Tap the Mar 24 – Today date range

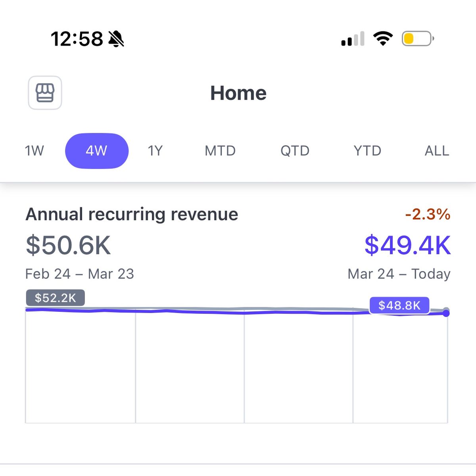pos(398,274)
